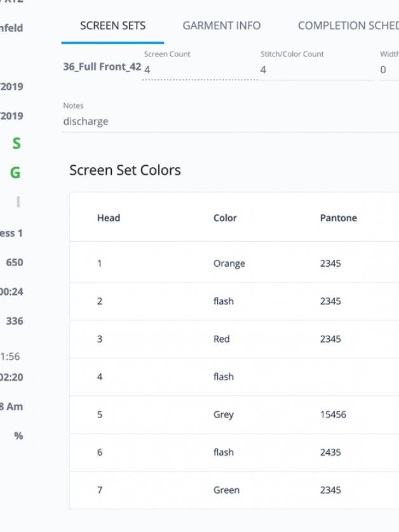The image size is (399, 532).
Task: Edit the Notes field containing discharge
Action: (230, 121)
